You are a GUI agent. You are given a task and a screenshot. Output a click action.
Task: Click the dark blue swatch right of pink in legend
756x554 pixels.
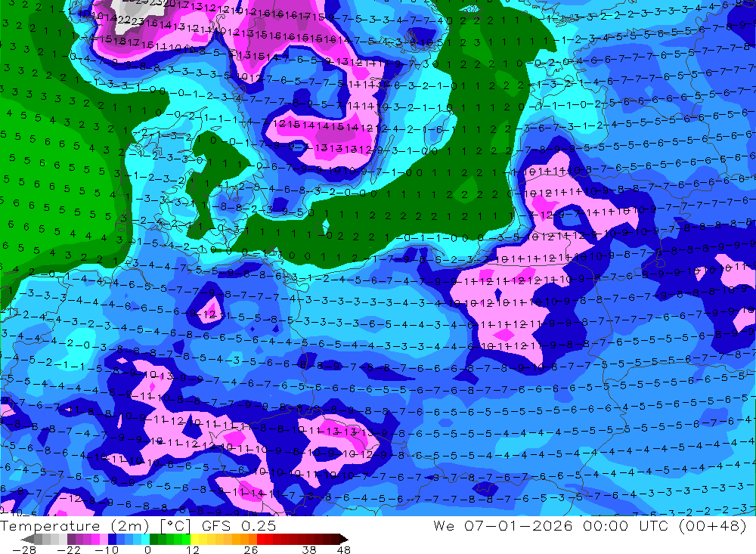pyautogui.click(x=112, y=539)
